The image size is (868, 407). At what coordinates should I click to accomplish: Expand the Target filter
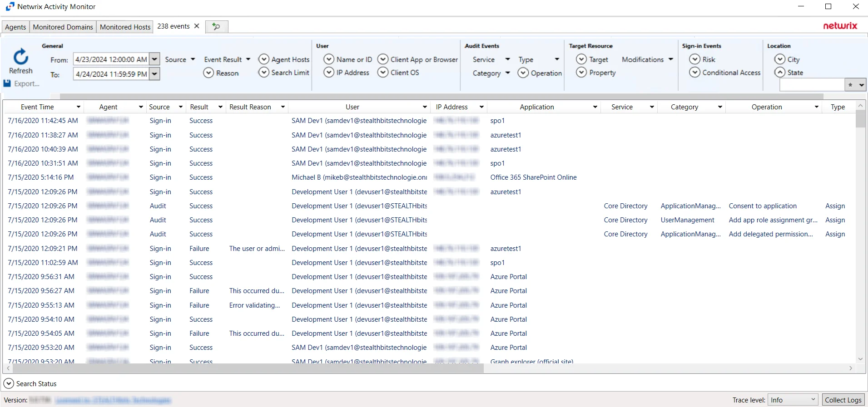pyautogui.click(x=581, y=59)
